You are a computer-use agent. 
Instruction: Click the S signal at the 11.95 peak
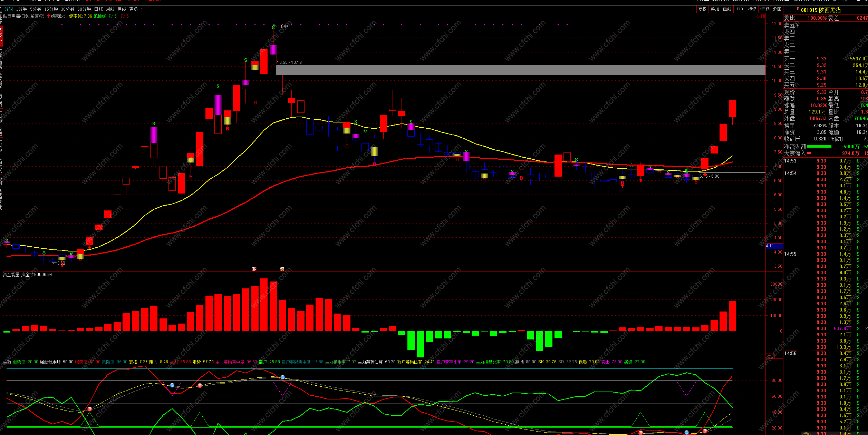coord(273,28)
